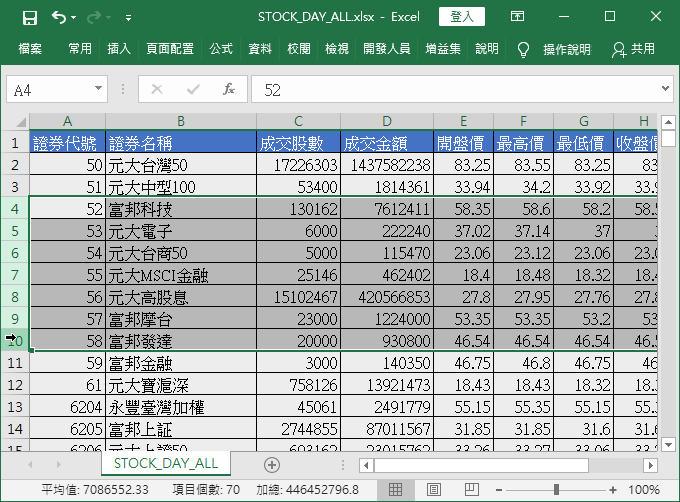The width and height of the screenshot is (680, 502).
Task: Open the 增益集 tab
Action: tap(443, 49)
